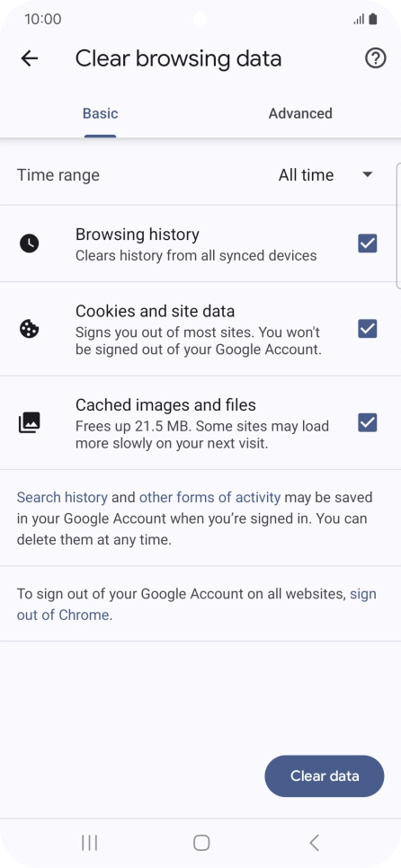
Task: Uncheck Cached images and files checkbox
Action: 367,423
